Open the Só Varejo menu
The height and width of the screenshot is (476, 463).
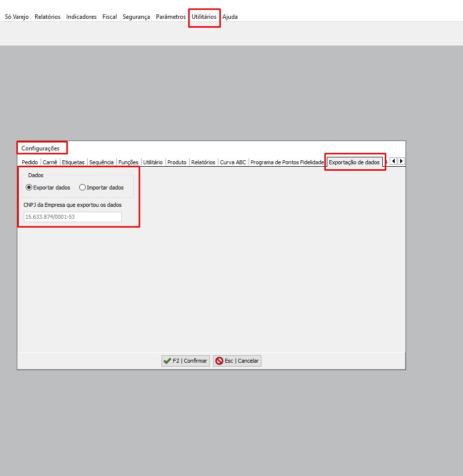pyautogui.click(x=17, y=17)
